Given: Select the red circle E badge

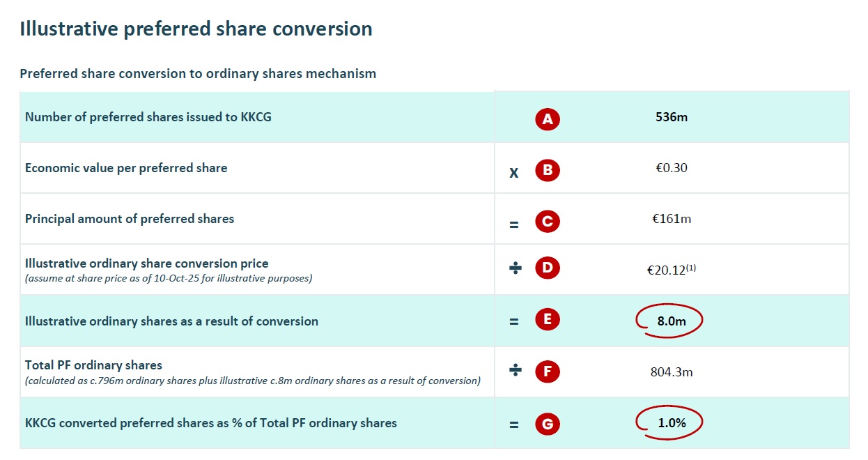Looking at the screenshot, I should pyautogui.click(x=548, y=321).
